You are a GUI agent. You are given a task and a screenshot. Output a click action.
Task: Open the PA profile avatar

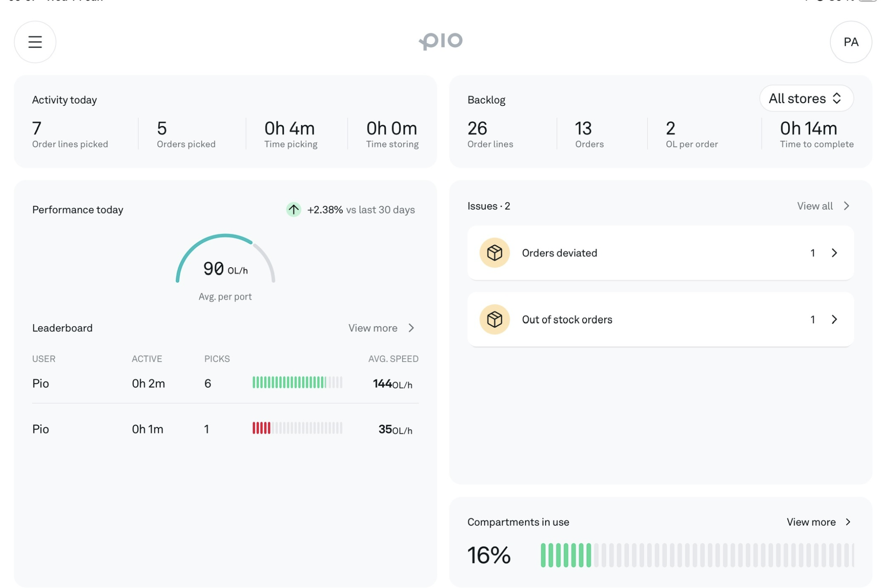click(x=850, y=42)
